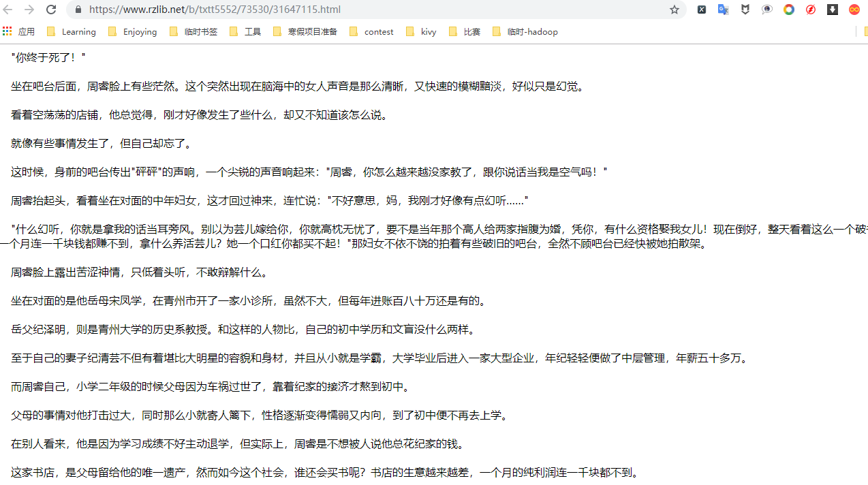Click the site security lock icon
This screenshot has width=868, height=485.
tap(78, 10)
